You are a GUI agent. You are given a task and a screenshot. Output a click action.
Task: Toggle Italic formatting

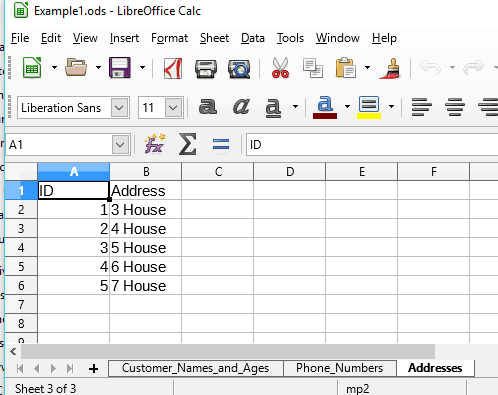point(241,107)
